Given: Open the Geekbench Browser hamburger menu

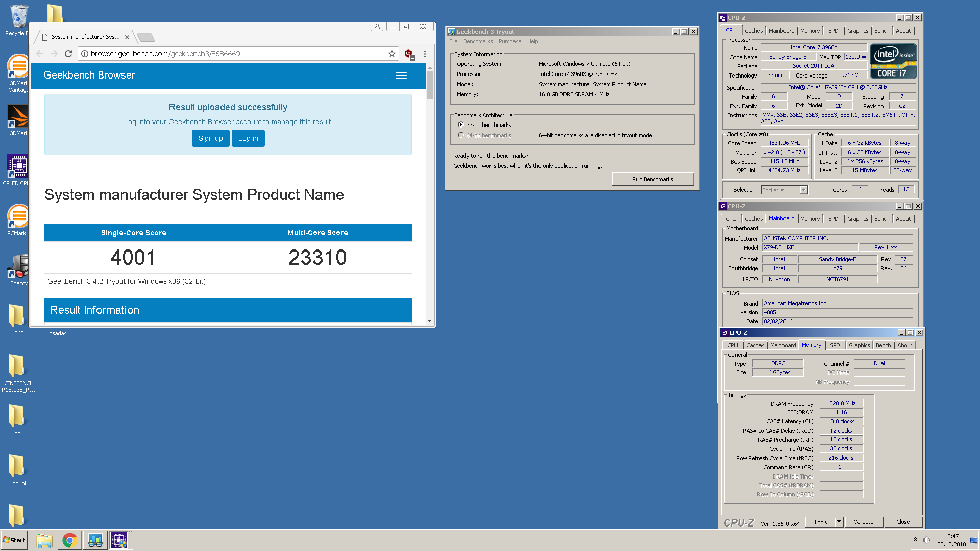Looking at the screenshot, I should point(401,76).
